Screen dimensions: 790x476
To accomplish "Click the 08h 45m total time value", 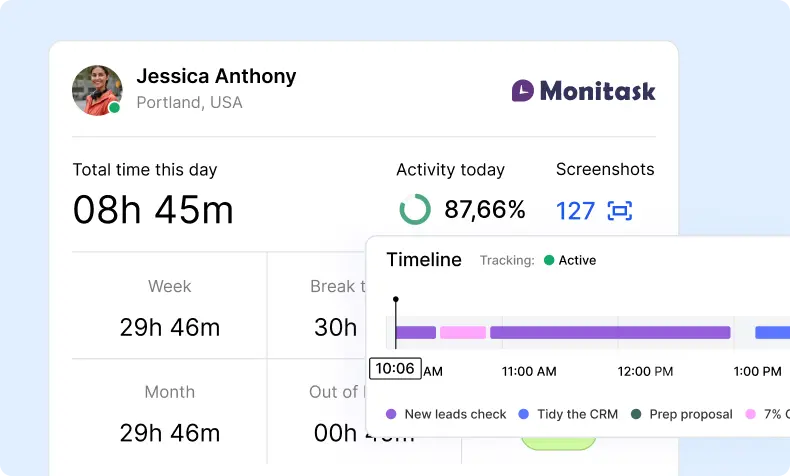I will click(x=153, y=210).
